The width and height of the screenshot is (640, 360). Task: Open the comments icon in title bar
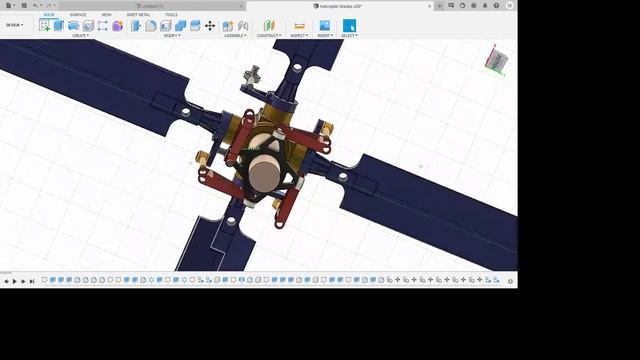coord(451,6)
